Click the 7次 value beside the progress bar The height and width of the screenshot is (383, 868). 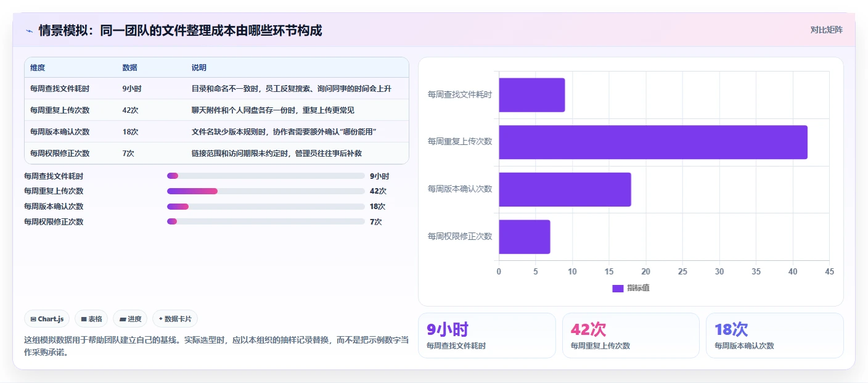point(376,222)
